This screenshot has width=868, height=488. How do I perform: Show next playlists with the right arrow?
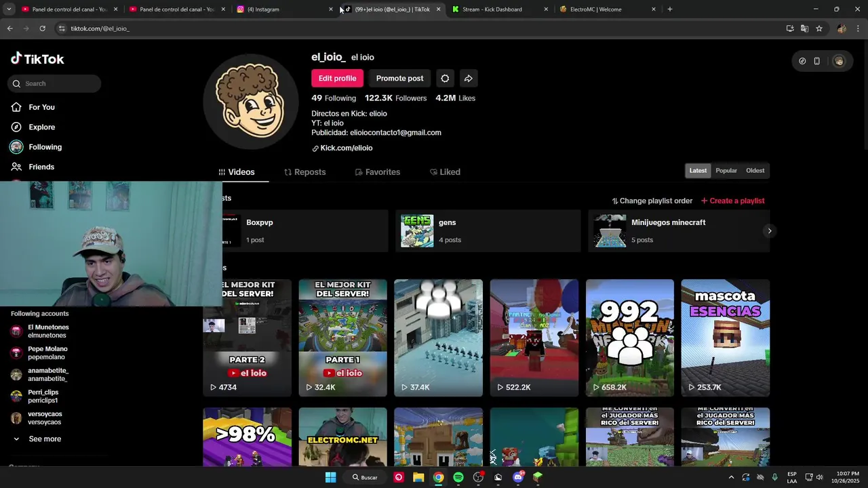[769, 231]
